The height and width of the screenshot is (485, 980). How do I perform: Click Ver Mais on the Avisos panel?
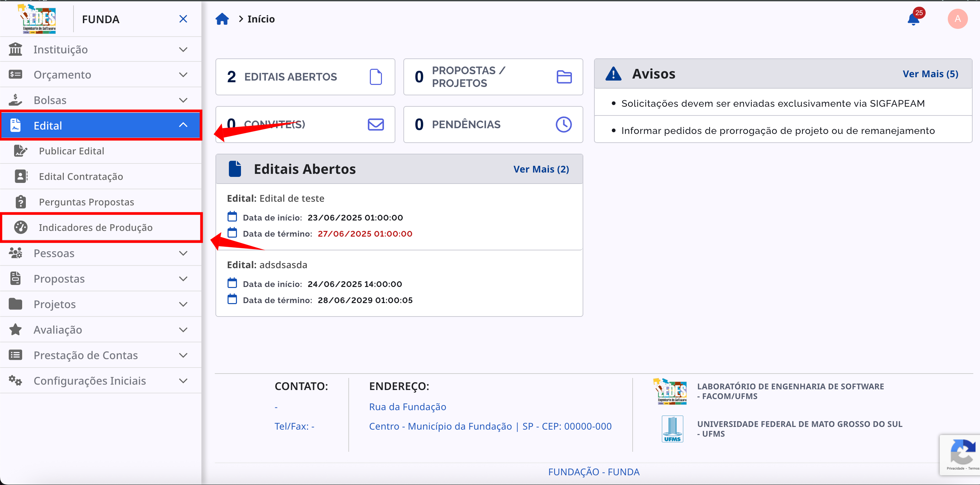[x=931, y=74]
